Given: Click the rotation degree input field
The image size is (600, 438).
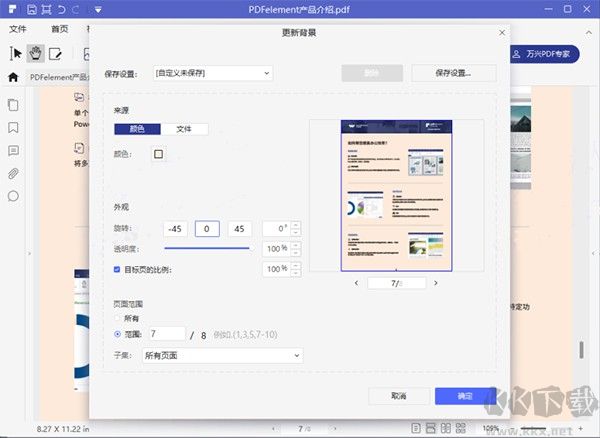Looking at the screenshot, I should (x=276, y=229).
